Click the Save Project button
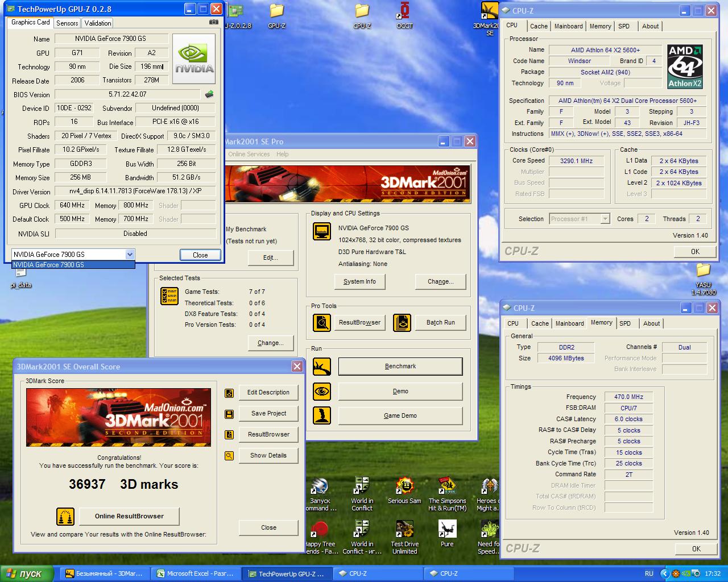This screenshot has width=728, height=582. tap(268, 414)
